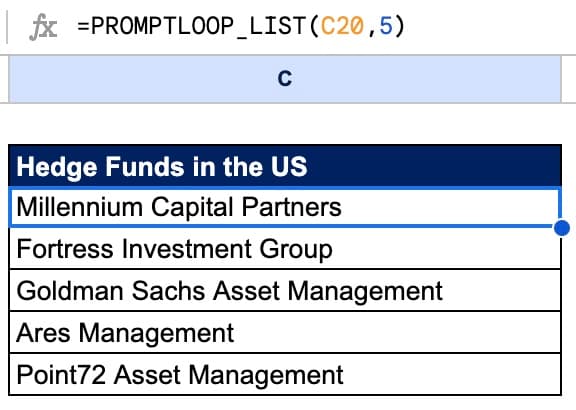Click the equals sign starting the formula

83,27
